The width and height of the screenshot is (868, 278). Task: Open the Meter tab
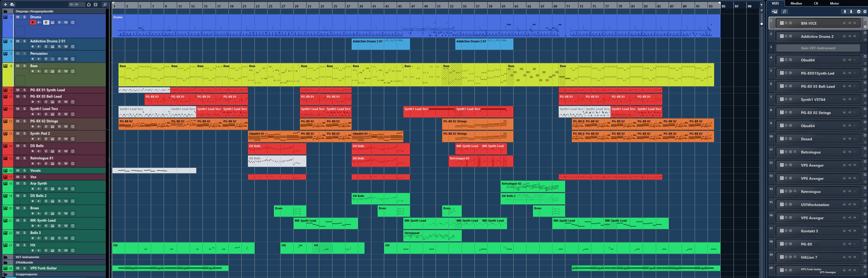(834, 3)
